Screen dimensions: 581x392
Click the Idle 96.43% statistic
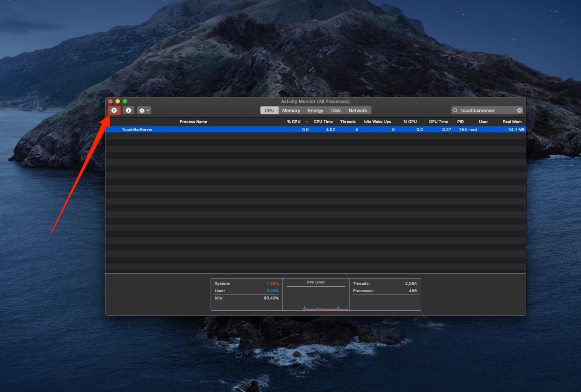pos(247,298)
